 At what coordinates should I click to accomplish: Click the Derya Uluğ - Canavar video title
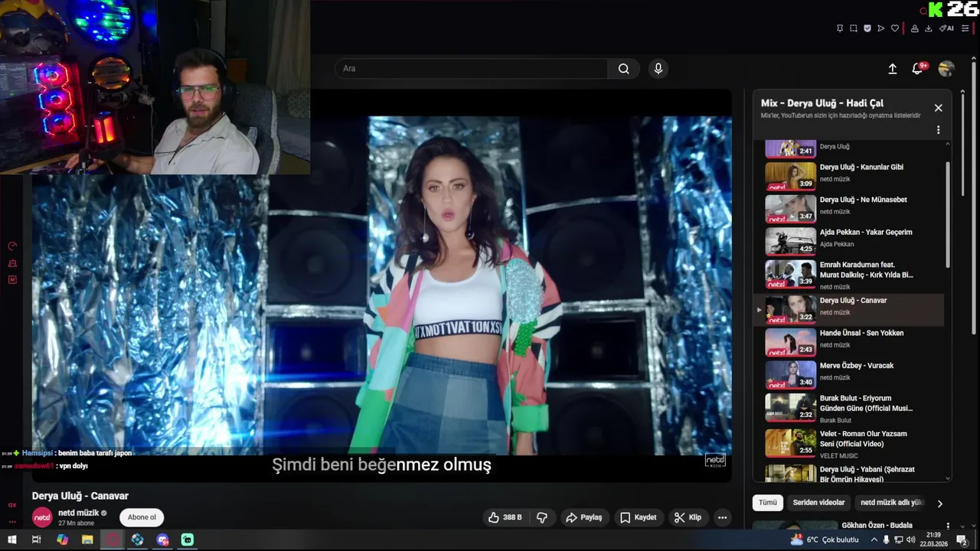pyautogui.click(x=80, y=496)
